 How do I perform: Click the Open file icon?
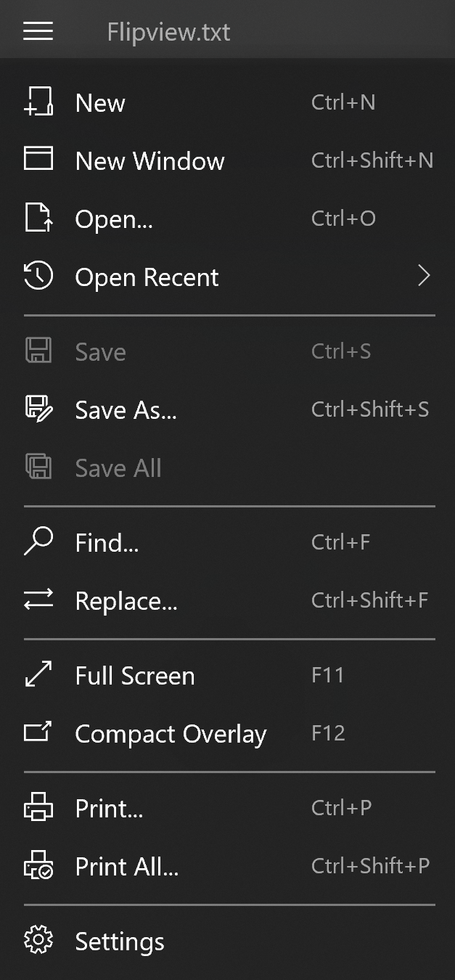[x=38, y=218]
